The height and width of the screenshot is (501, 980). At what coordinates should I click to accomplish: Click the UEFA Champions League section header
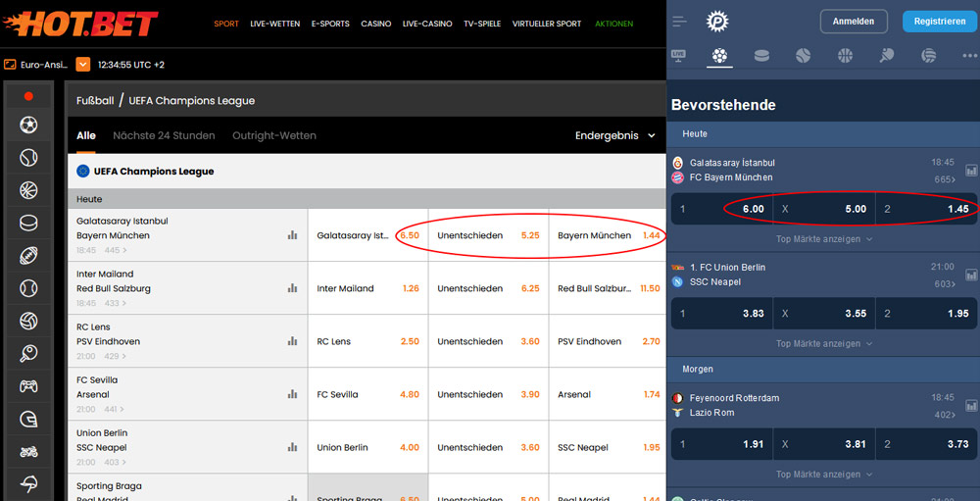[367, 172]
